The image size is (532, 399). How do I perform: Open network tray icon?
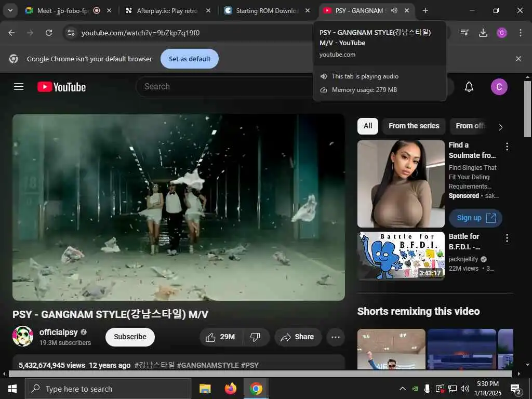[x=453, y=389]
